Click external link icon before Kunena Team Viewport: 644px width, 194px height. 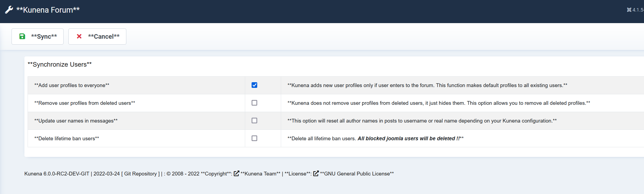click(x=237, y=174)
